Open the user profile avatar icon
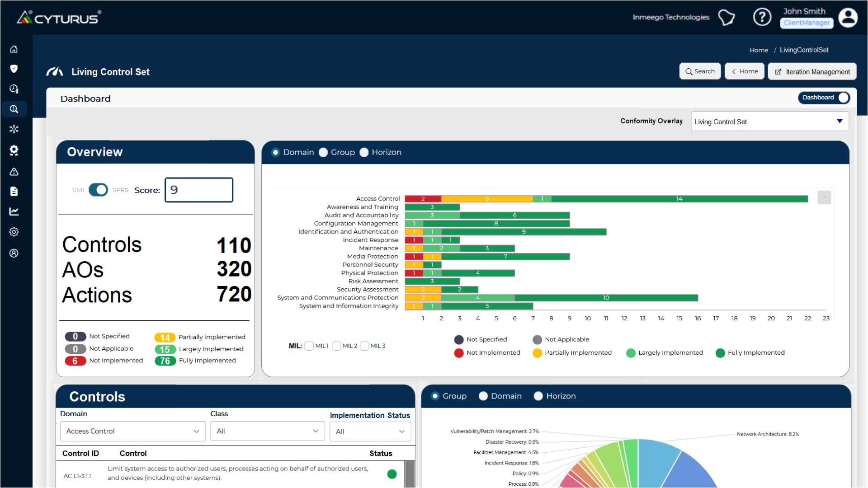 (848, 18)
